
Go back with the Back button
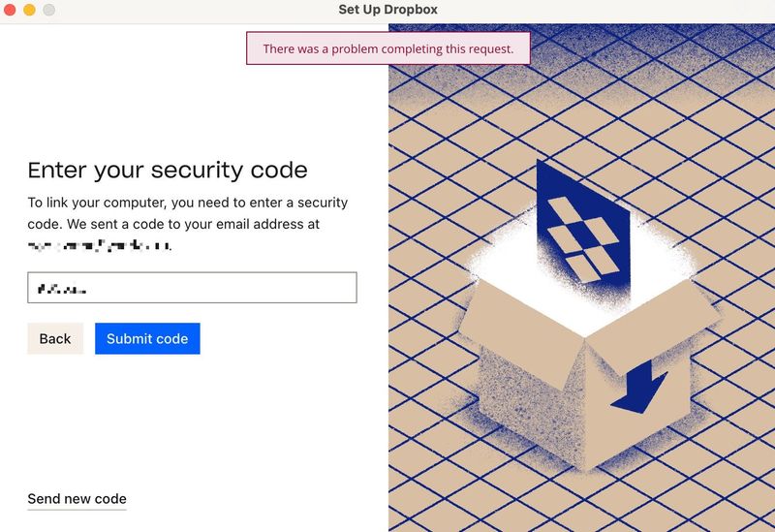(55, 338)
